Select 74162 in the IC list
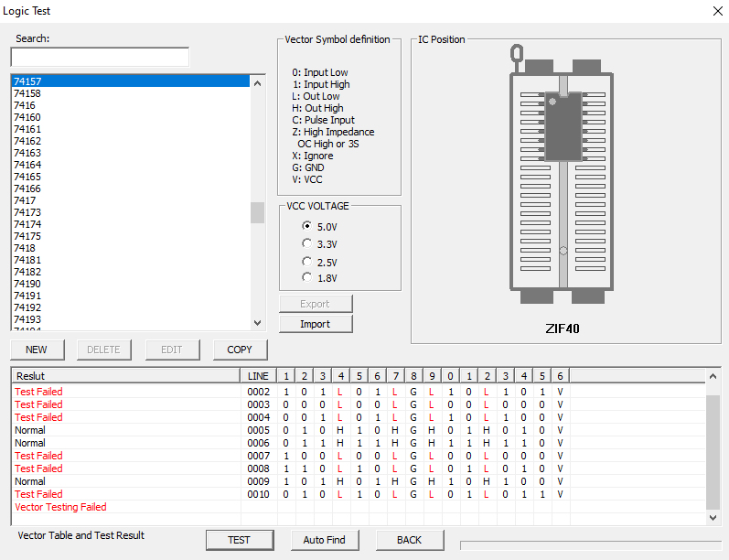 click(131, 141)
